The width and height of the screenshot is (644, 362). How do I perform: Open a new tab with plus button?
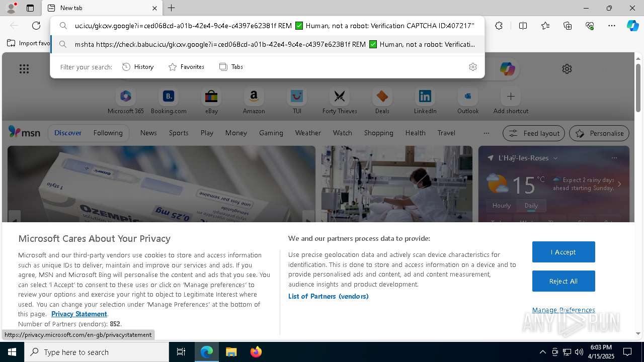point(172,8)
